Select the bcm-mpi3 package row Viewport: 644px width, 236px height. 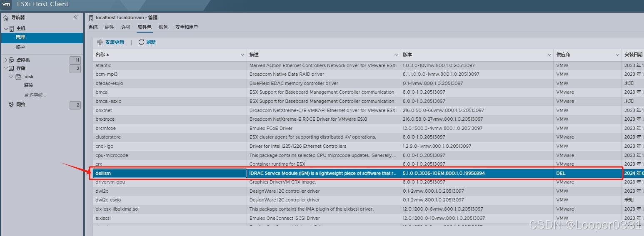click(368, 74)
